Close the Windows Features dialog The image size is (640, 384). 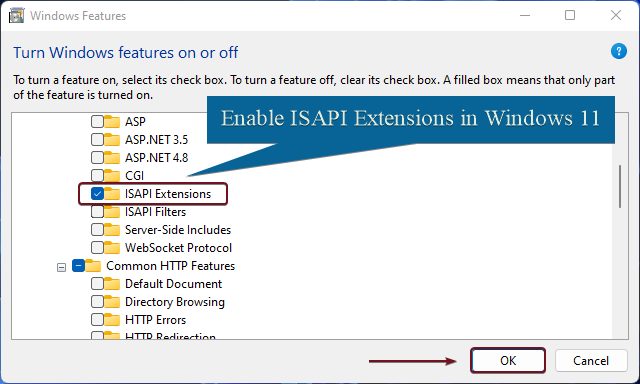point(616,16)
